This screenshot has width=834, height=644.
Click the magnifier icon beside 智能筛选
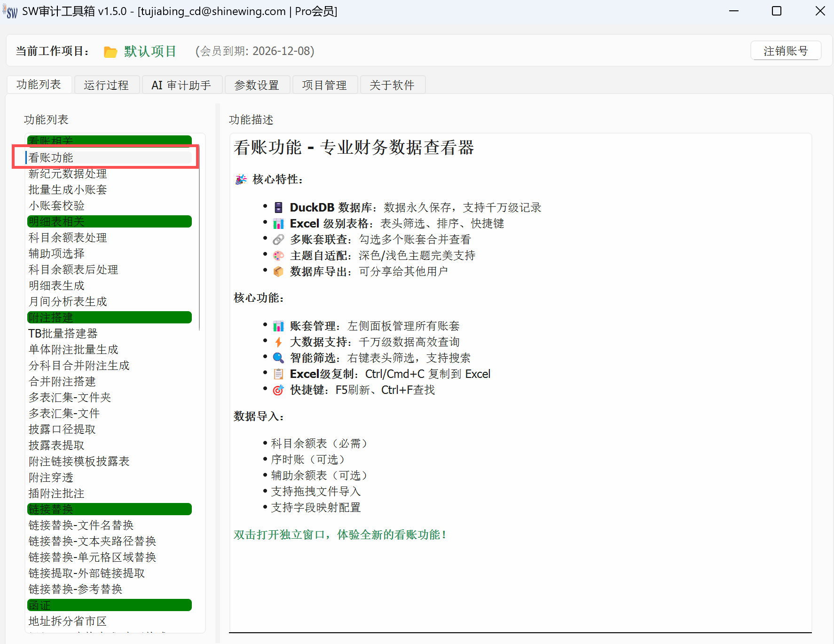(278, 358)
